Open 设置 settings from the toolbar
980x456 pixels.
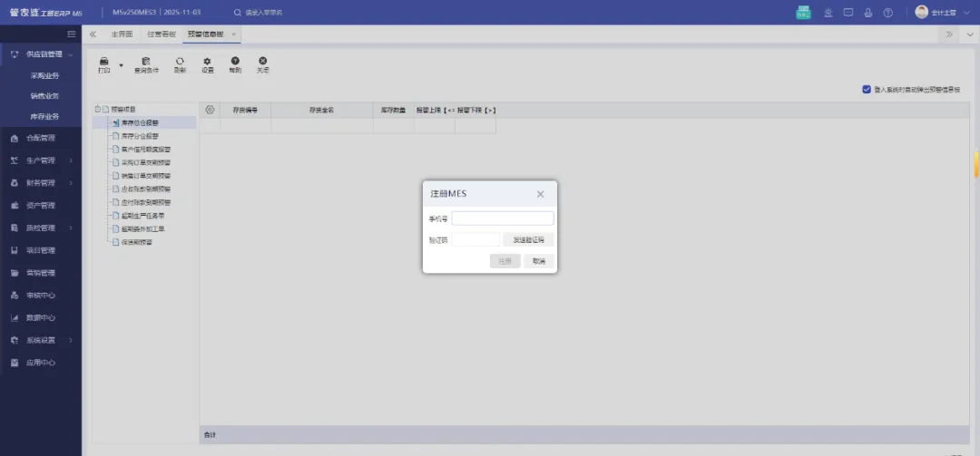pyautogui.click(x=207, y=62)
